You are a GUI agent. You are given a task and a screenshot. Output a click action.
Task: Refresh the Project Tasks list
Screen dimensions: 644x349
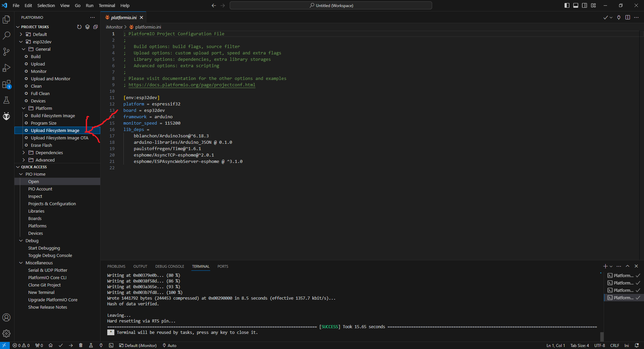[79, 27]
